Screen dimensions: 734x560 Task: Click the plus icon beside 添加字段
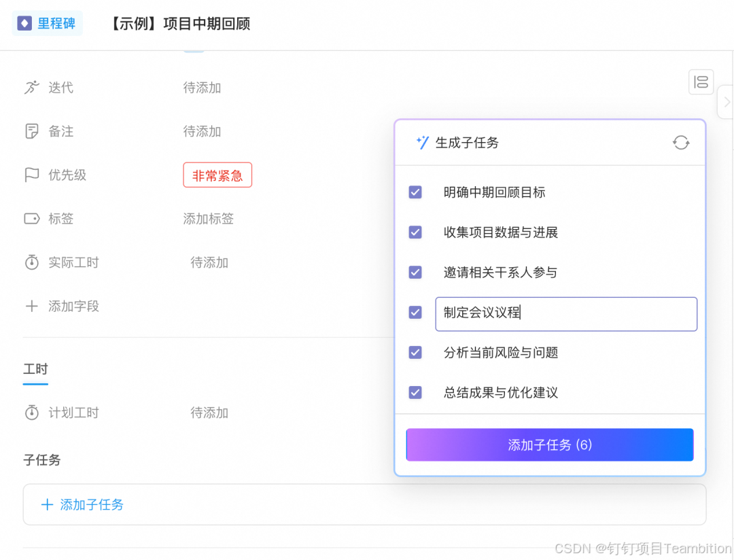[31, 307]
